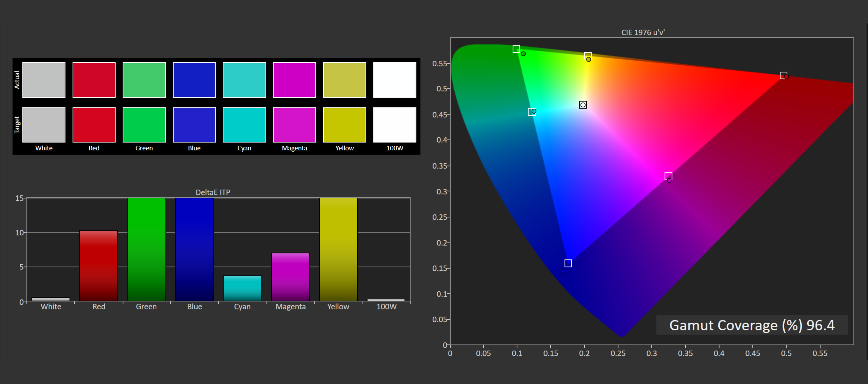Click the Magenta bar in DeltaE chart

click(x=290, y=277)
